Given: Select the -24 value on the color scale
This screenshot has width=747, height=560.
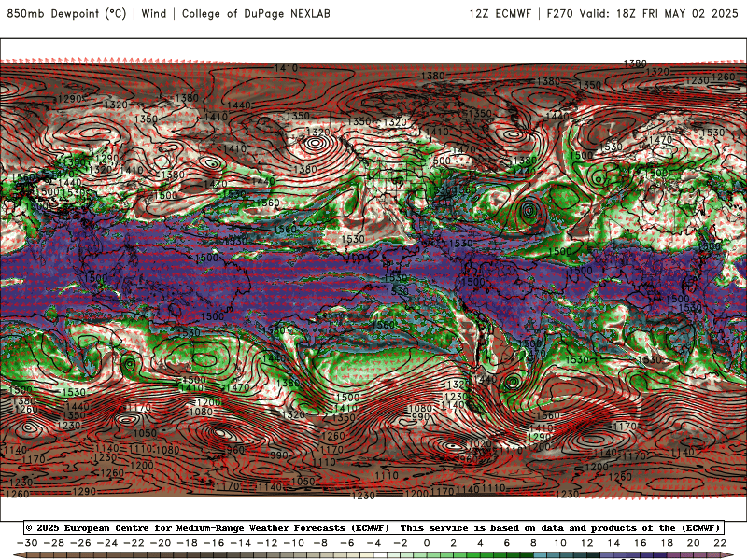Looking at the screenshot, I should pyautogui.click(x=107, y=543).
